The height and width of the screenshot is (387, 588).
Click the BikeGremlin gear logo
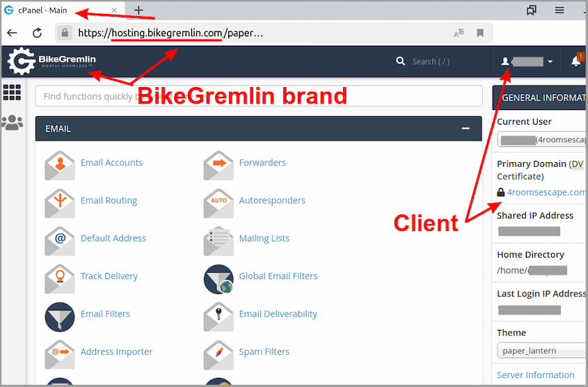(x=22, y=61)
